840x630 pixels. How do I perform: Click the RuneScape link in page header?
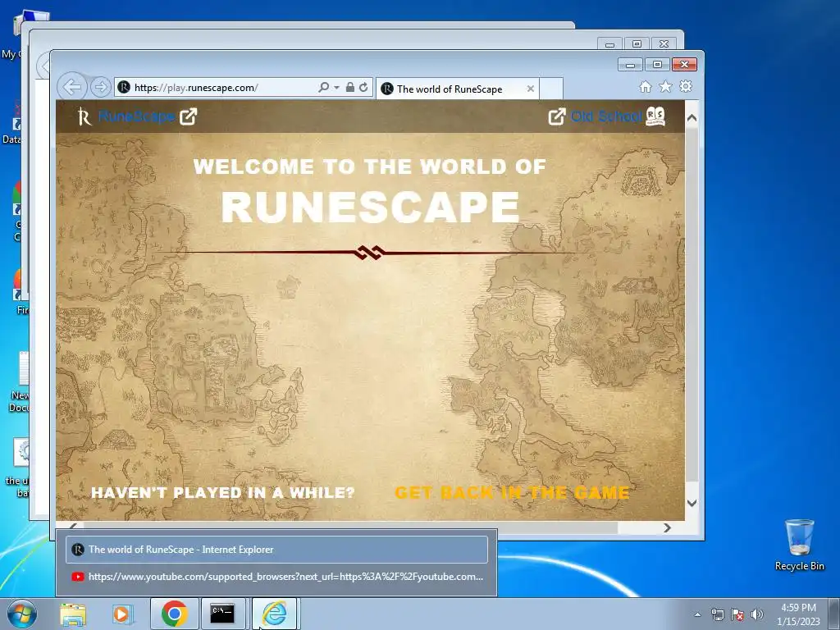(137, 116)
